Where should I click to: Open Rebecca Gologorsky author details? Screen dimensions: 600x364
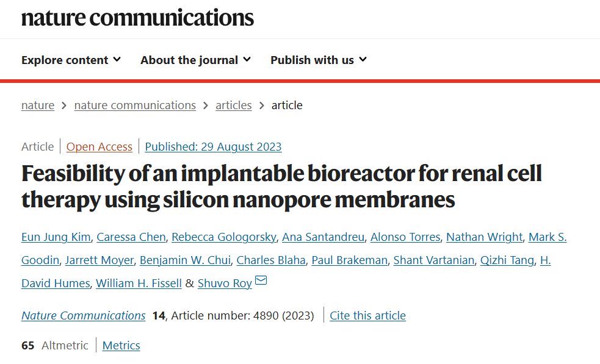click(x=224, y=237)
